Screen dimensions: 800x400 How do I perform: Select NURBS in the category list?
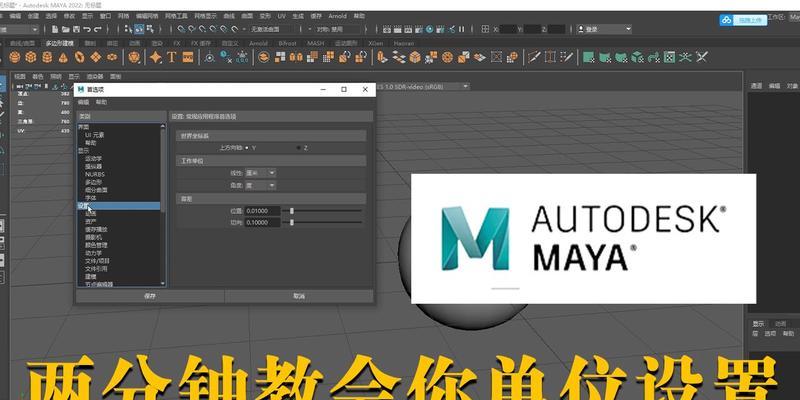(95, 174)
